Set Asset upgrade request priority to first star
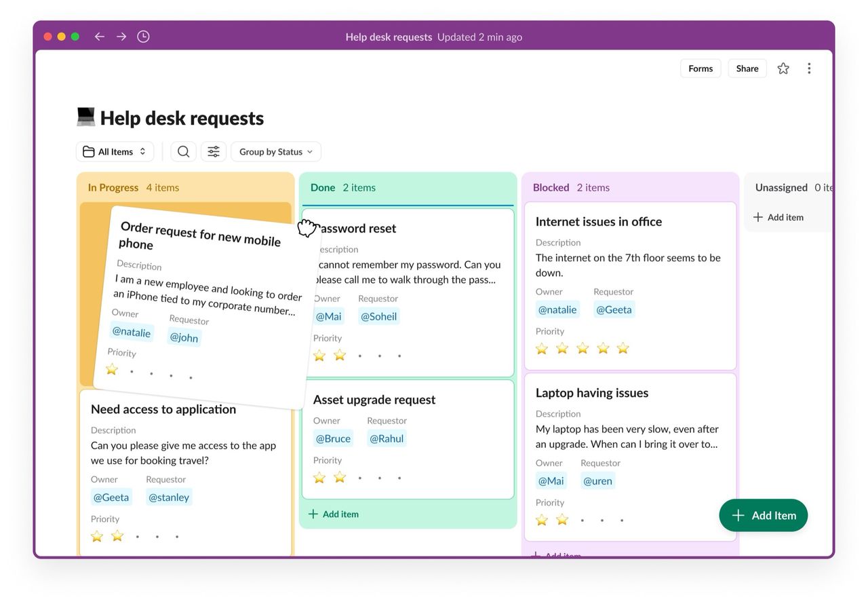 tap(319, 478)
